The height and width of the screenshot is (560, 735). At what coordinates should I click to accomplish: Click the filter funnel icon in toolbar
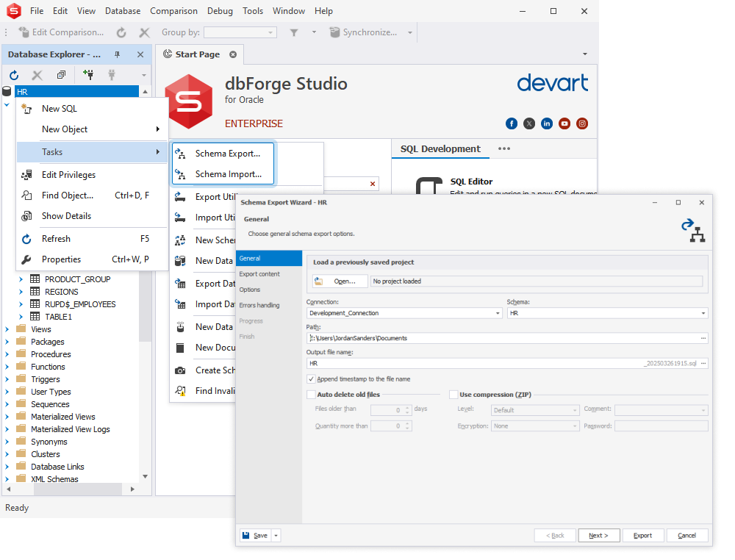point(294,32)
